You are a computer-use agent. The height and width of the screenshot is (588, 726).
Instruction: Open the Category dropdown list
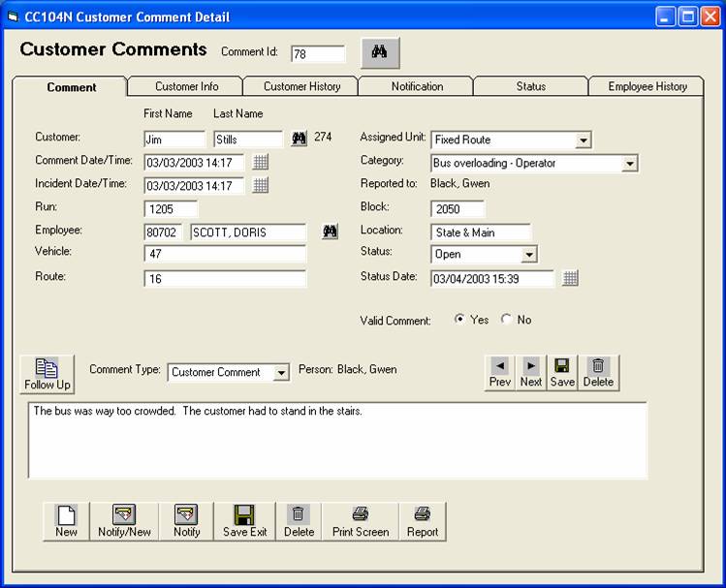click(629, 164)
